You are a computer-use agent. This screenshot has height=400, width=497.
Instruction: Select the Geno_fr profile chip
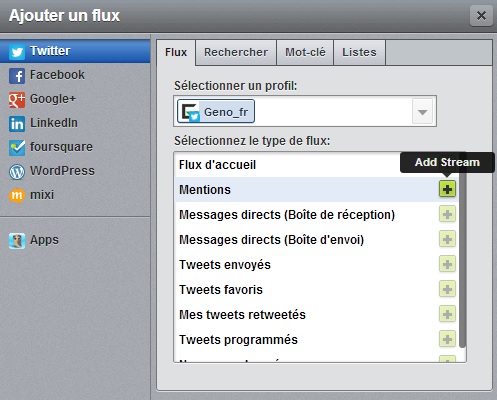click(x=216, y=111)
